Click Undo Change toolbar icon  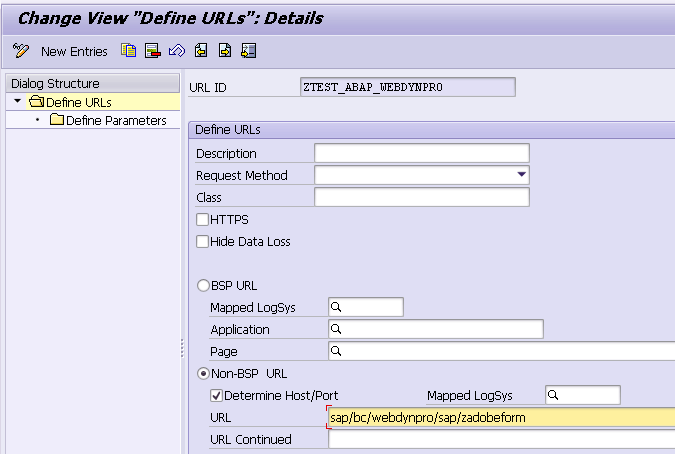pyautogui.click(x=177, y=51)
